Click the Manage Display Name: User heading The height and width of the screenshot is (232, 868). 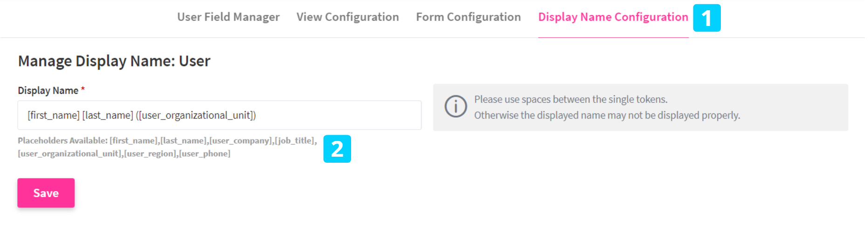[114, 61]
